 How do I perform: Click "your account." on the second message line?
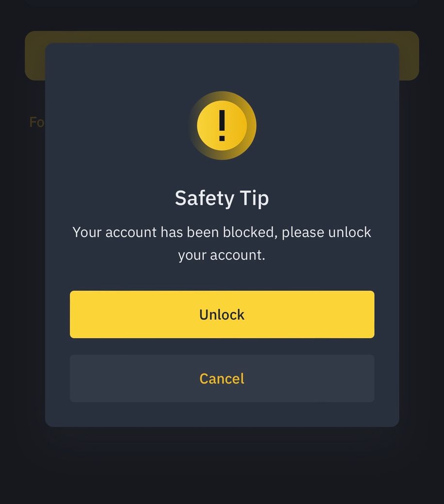222,255
